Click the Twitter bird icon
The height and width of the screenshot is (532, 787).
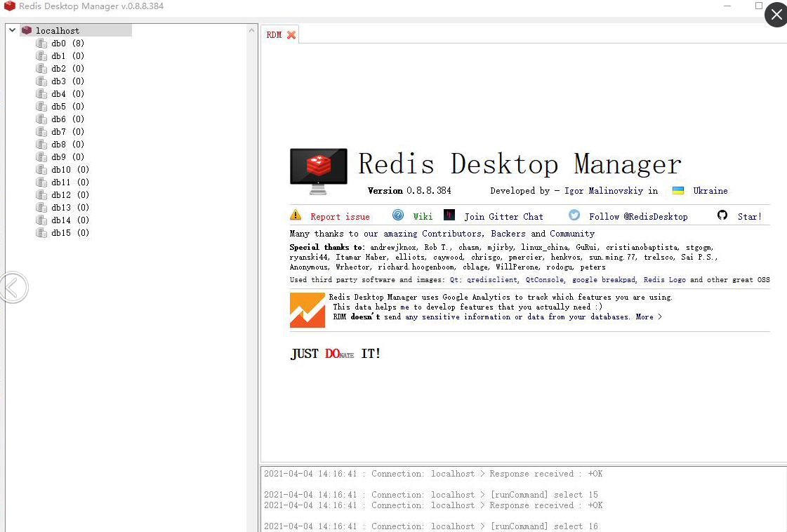tap(574, 215)
